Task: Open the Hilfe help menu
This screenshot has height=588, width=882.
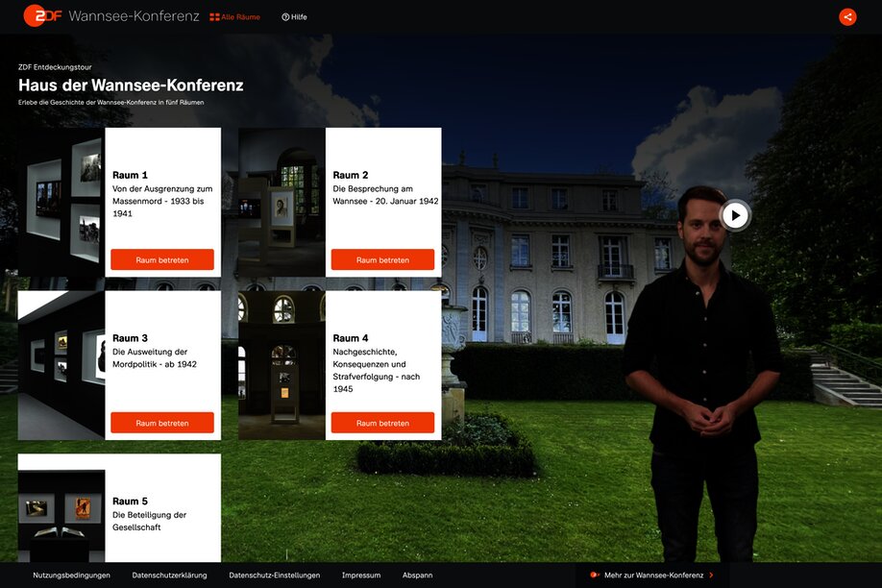Action: (294, 17)
